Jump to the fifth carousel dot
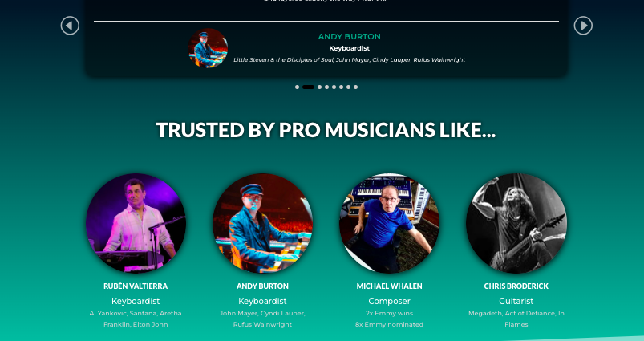644x341 pixels. click(334, 87)
